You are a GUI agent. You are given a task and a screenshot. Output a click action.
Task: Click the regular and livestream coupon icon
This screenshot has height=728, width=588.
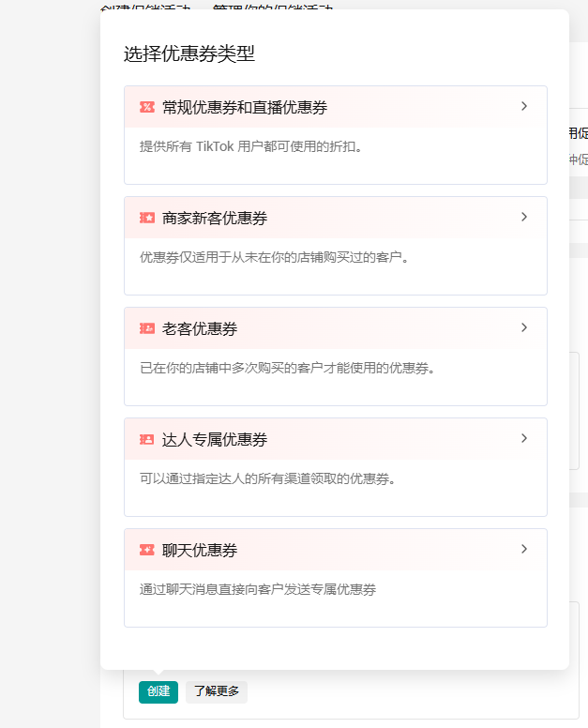[147, 107]
